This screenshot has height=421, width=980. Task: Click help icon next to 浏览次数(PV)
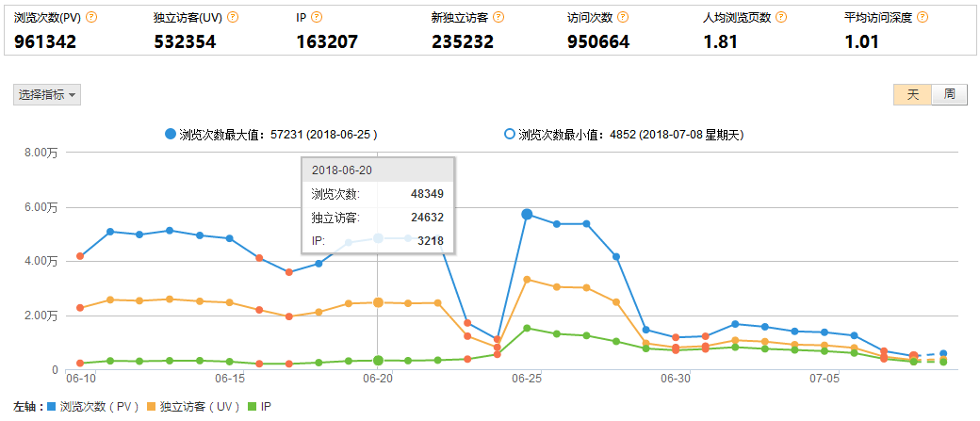click(x=91, y=18)
